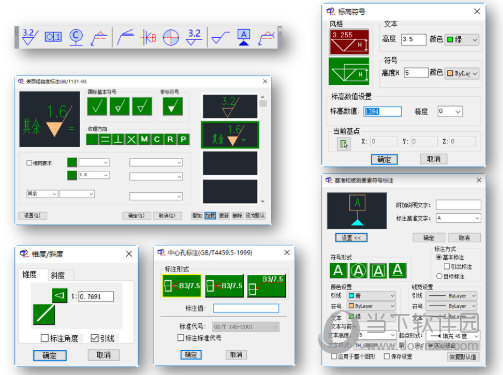Choose the elevation 3.2 symbol icon
This screenshot has width=503, height=375.
tap(194, 37)
